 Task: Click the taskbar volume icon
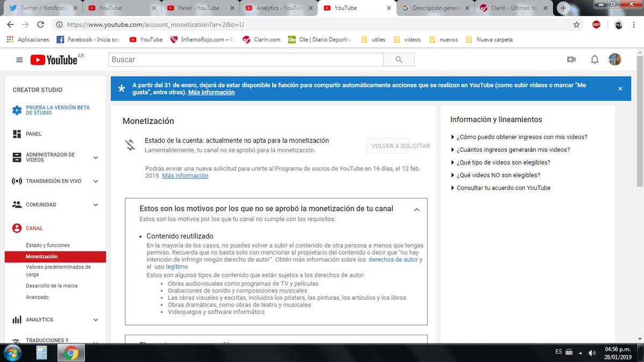pos(591,352)
